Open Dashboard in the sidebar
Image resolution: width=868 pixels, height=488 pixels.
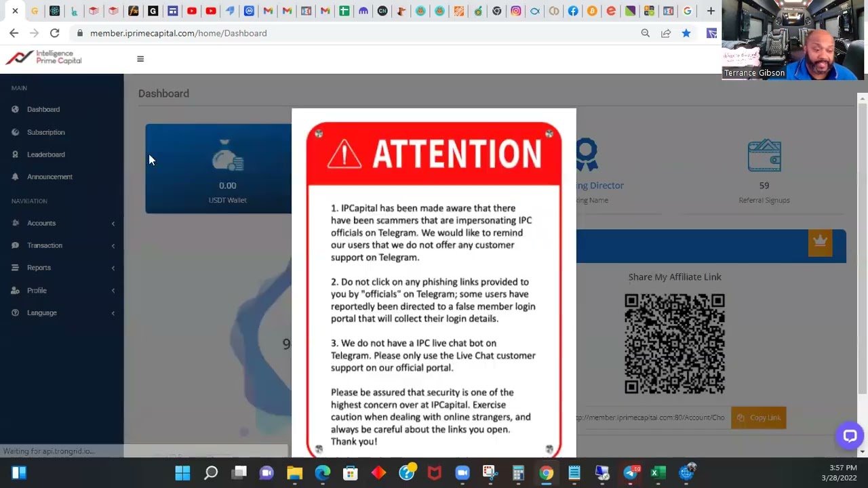coord(43,109)
